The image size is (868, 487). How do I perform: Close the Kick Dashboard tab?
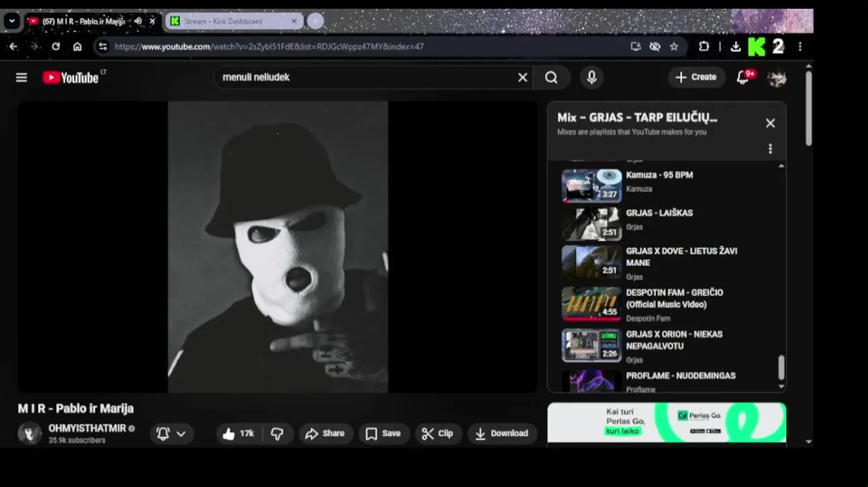[x=294, y=21]
